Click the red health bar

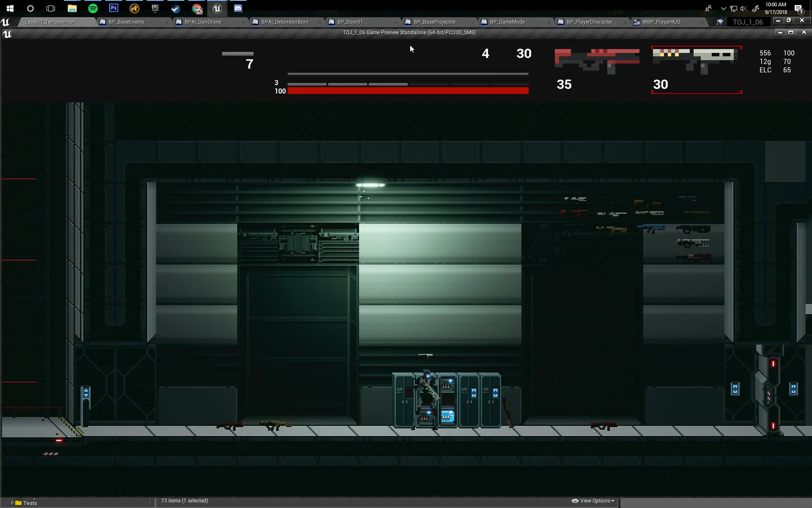click(x=408, y=91)
